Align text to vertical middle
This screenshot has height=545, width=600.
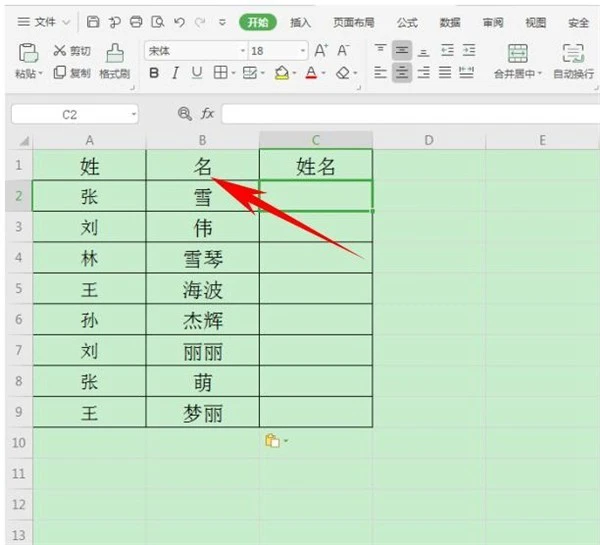[402, 50]
